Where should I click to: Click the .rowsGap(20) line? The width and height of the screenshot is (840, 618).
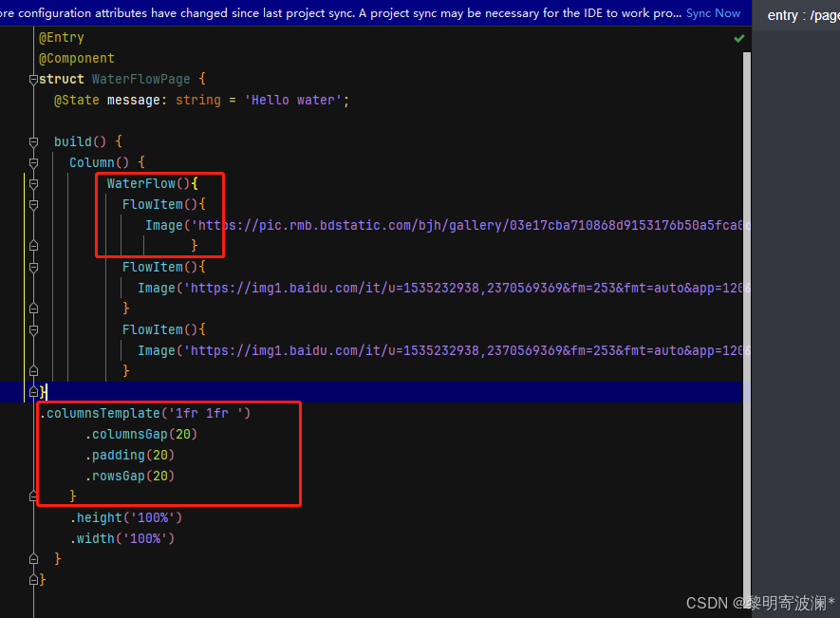(130, 477)
